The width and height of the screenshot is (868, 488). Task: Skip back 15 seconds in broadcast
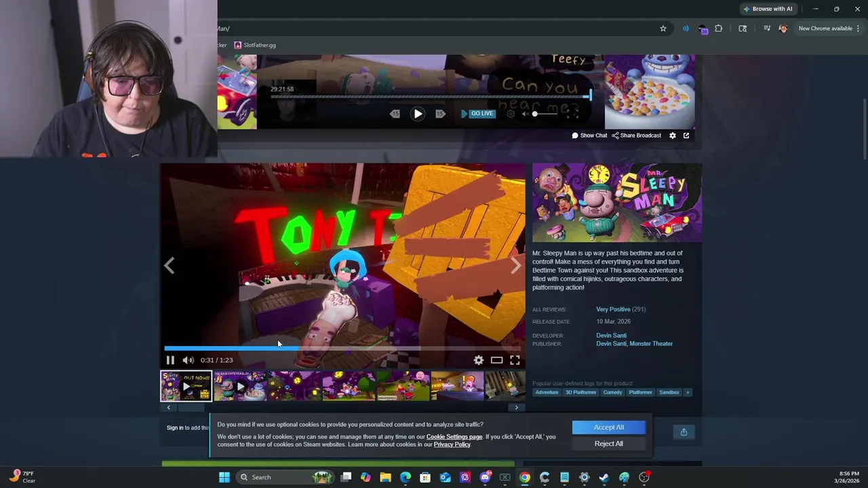click(395, 114)
